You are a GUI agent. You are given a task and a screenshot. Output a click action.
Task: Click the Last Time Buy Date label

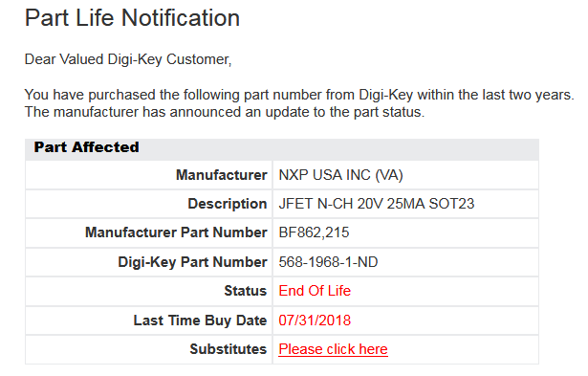(x=200, y=321)
